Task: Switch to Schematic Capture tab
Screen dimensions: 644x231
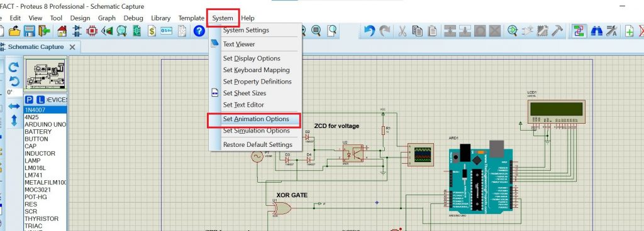Action: 36,47
